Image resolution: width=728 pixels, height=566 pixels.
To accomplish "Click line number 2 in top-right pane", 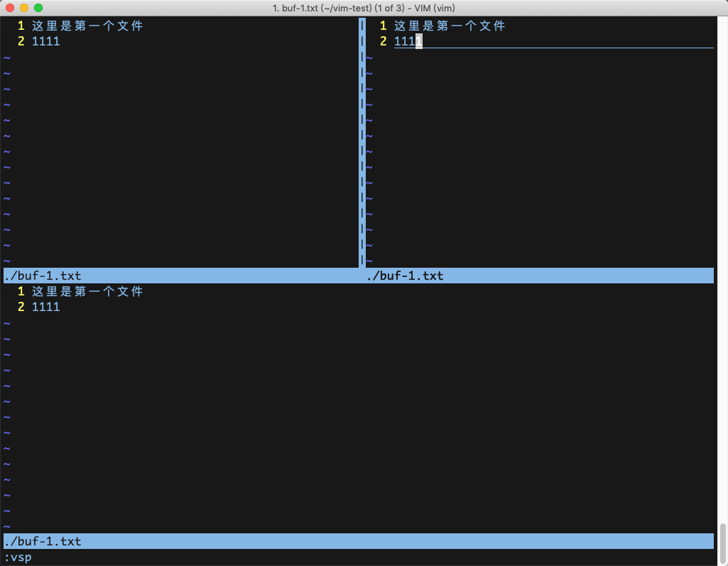I will pyautogui.click(x=383, y=42).
